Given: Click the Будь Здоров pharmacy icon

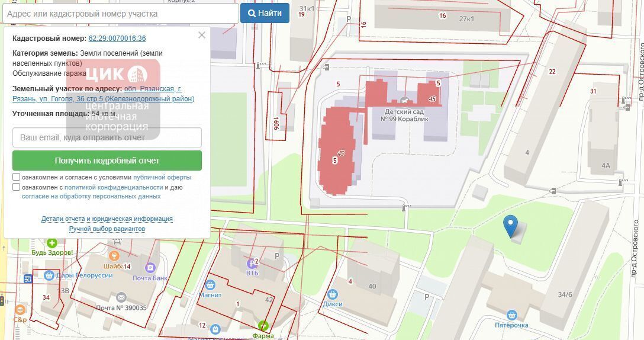Looking at the screenshot, I should click(52, 243).
